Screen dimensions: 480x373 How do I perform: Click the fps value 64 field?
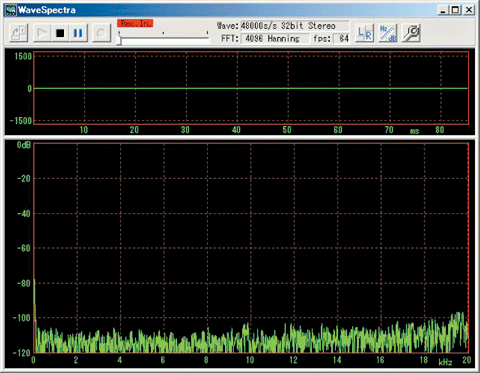[341, 38]
